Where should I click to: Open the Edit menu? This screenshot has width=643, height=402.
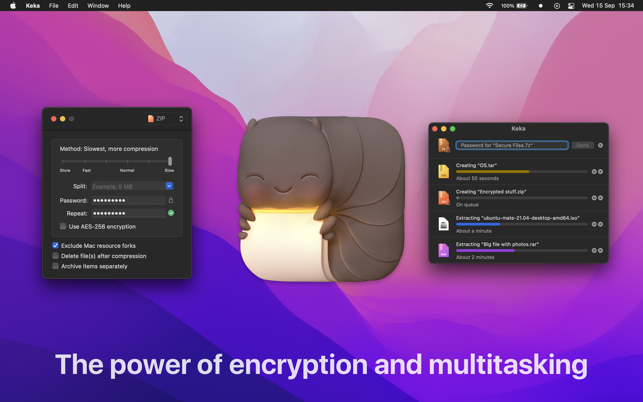[x=73, y=6]
